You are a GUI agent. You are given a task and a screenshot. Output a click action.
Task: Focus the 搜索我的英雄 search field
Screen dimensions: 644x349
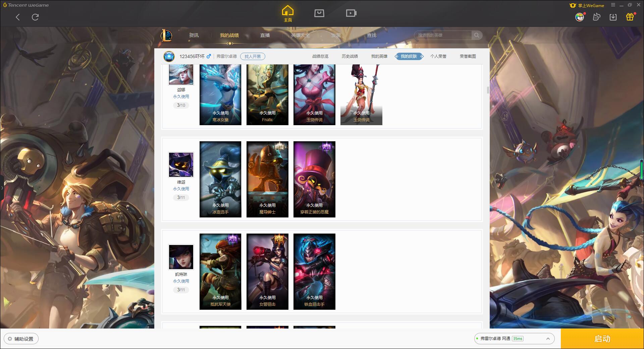(443, 35)
